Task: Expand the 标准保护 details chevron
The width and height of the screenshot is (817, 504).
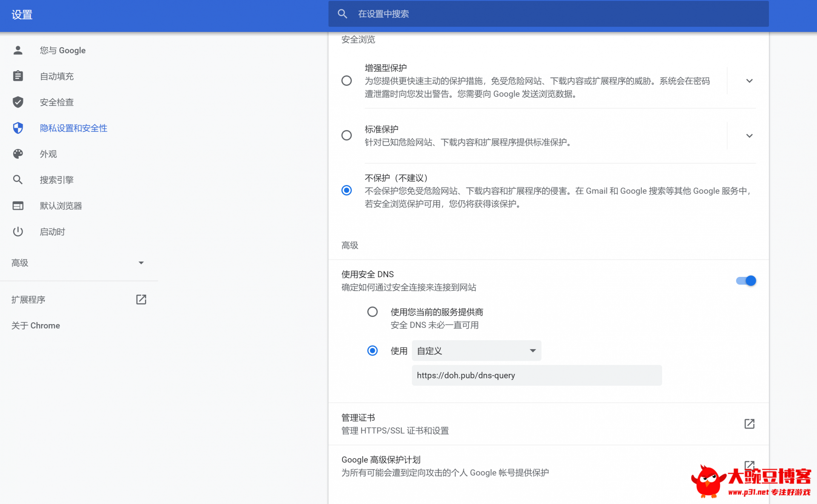Action: point(749,136)
